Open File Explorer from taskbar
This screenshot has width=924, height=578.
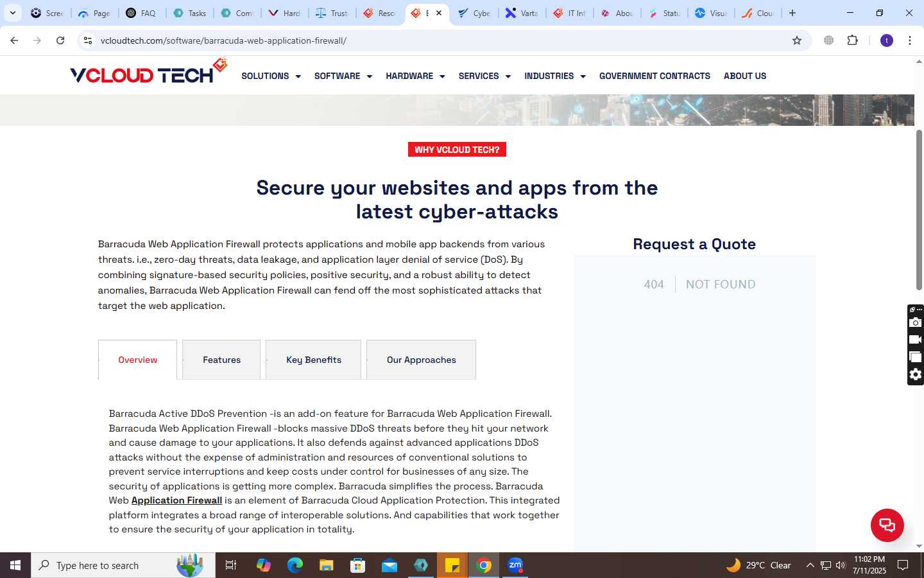coord(327,565)
